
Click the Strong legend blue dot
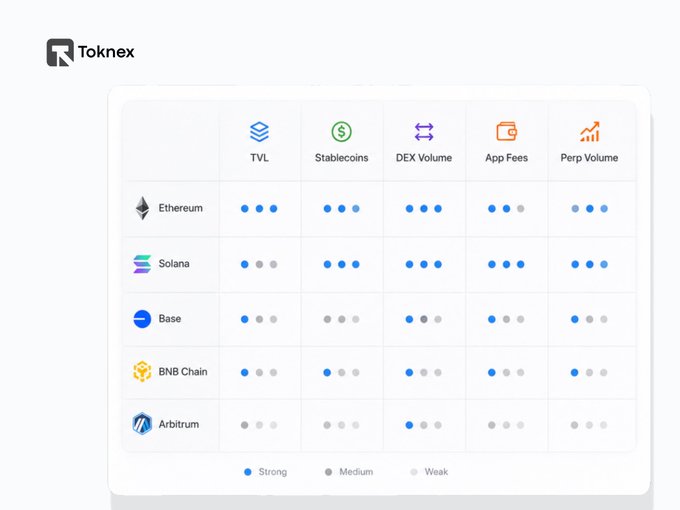[248, 472]
